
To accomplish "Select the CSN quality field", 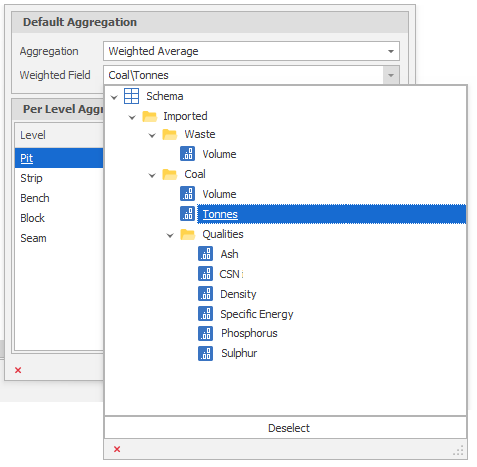I will tap(230, 274).
